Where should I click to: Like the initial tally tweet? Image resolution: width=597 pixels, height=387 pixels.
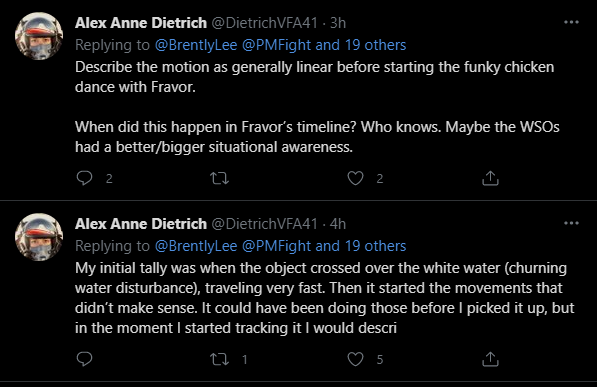tap(355, 359)
